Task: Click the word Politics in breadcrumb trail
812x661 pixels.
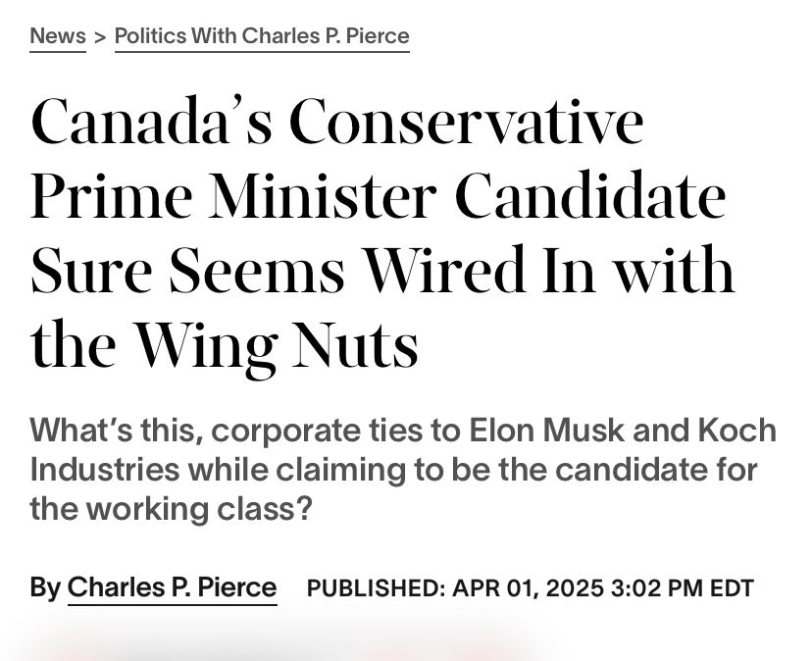Action: click(x=150, y=36)
